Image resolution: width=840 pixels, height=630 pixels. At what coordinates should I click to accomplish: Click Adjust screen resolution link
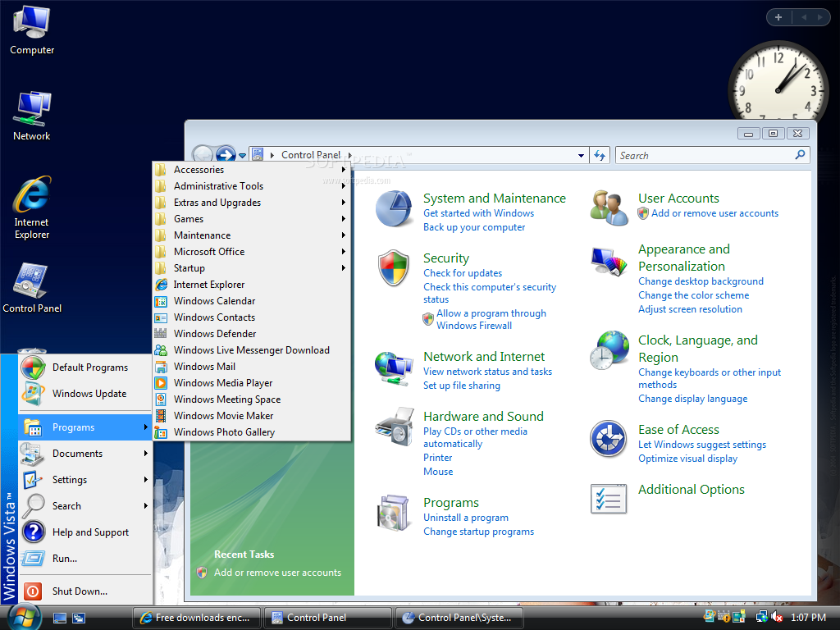click(x=690, y=309)
